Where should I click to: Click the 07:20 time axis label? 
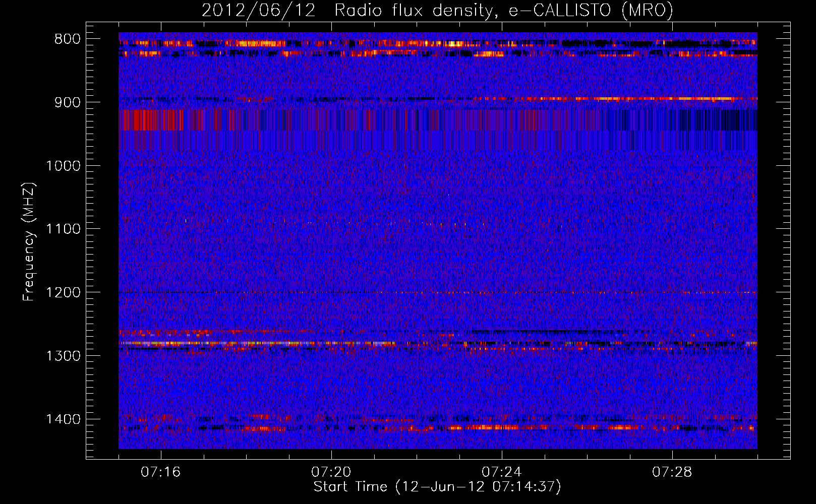331,472
